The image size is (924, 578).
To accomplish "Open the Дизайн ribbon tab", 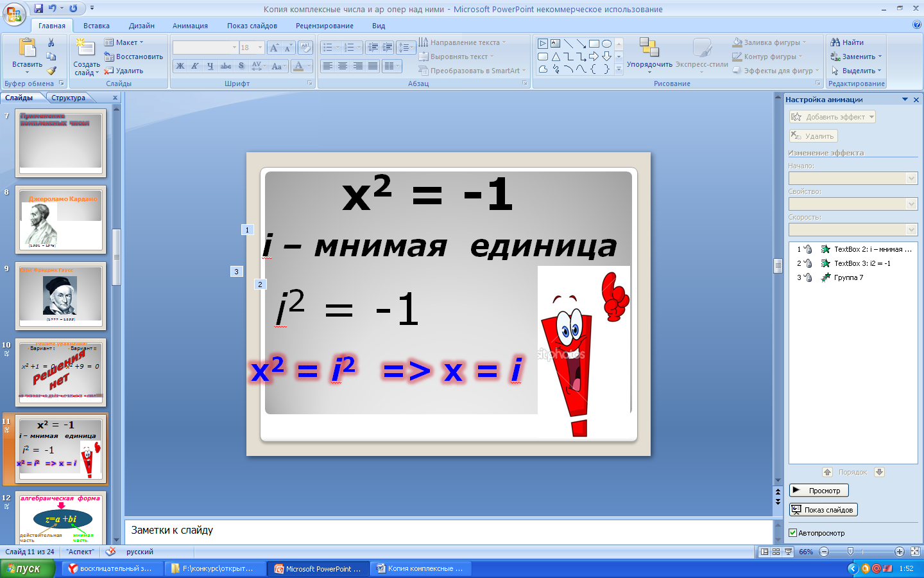I will (x=141, y=26).
